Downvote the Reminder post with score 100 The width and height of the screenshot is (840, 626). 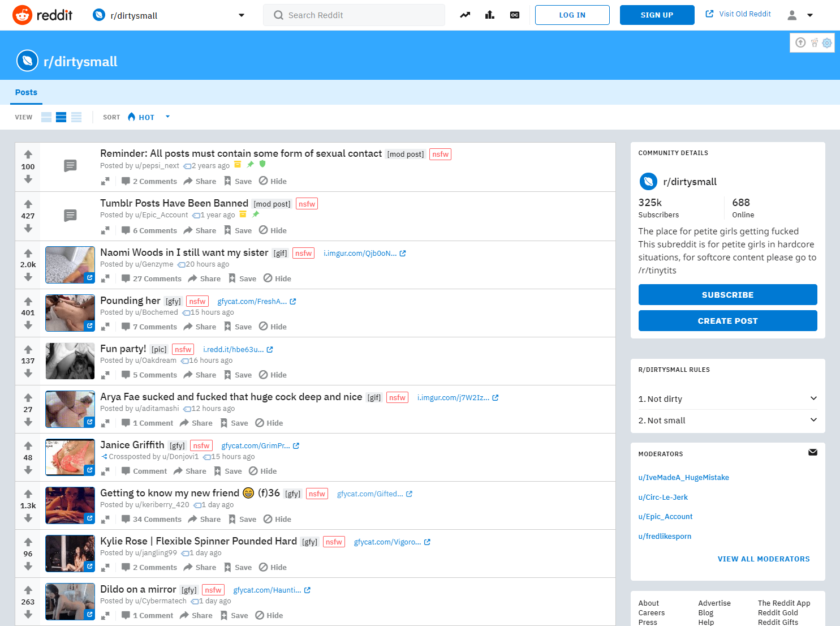[28, 179]
